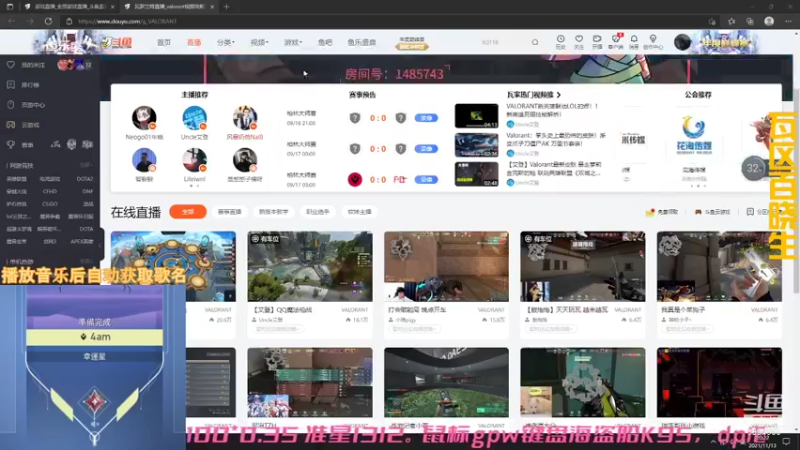This screenshot has height=450, width=800.
Task: Expand the 游戏 games dropdown
Action: point(293,42)
